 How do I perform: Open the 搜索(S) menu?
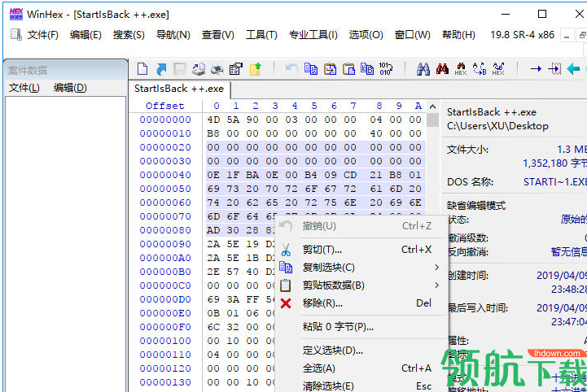129,35
